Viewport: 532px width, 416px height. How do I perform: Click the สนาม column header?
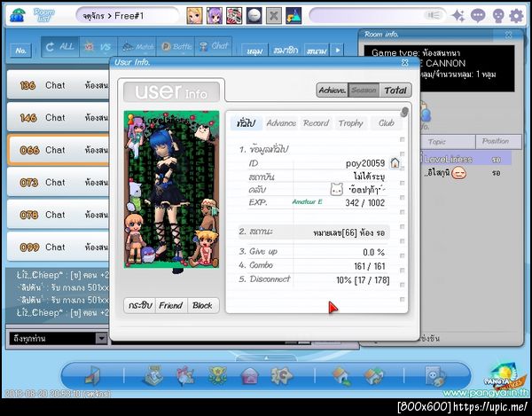317,51
